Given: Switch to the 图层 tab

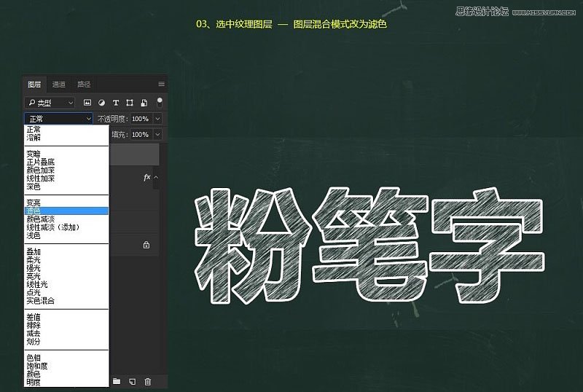Looking at the screenshot, I should click(34, 85).
